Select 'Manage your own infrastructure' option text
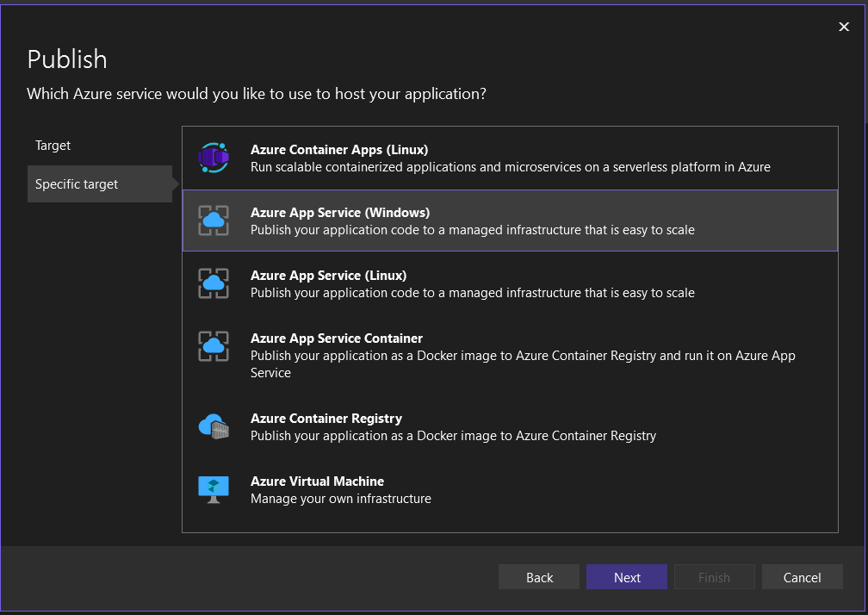The height and width of the screenshot is (615, 868). 340,498
